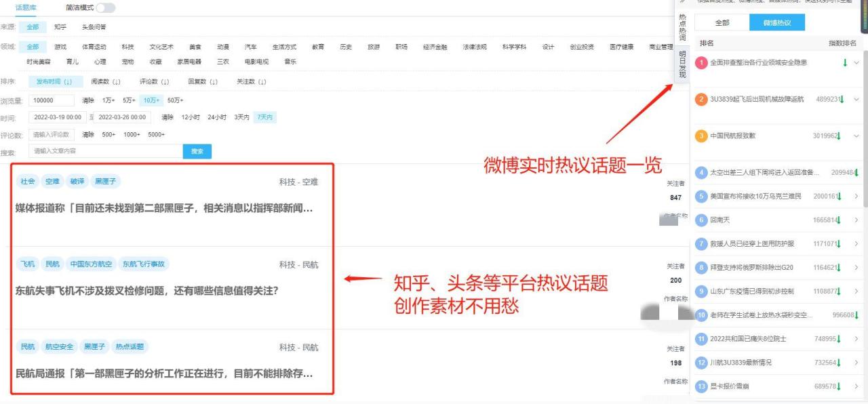Click the green trend arrow next to 中国民航报致歉
Image resolution: width=868 pixels, height=404 pixels.
click(x=839, y=136)
